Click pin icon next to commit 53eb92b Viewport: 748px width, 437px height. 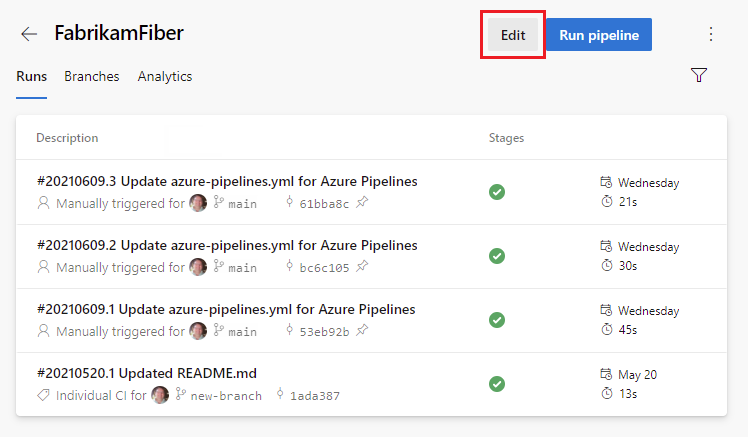tap(362, 331)
